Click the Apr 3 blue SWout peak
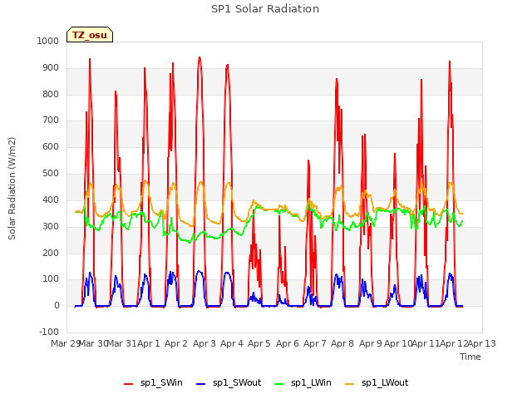This screenshot has width=532, height=399. 199,271
